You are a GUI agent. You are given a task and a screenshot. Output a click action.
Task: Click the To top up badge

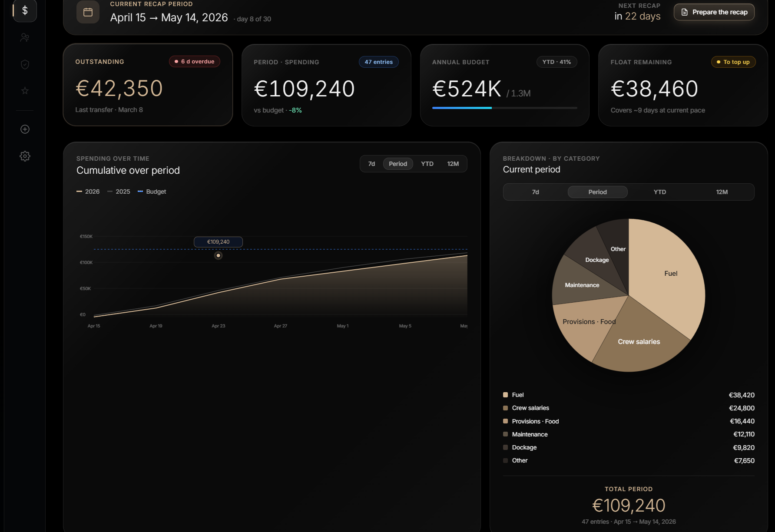point(733,62)
